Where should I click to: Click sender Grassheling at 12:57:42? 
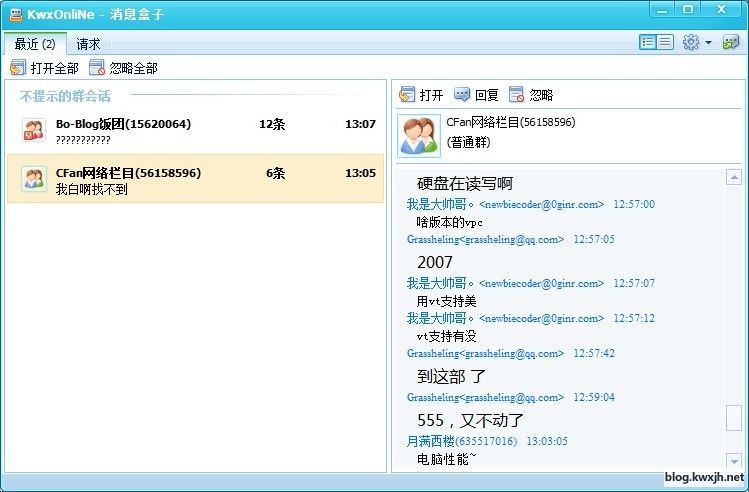point(485,353)
